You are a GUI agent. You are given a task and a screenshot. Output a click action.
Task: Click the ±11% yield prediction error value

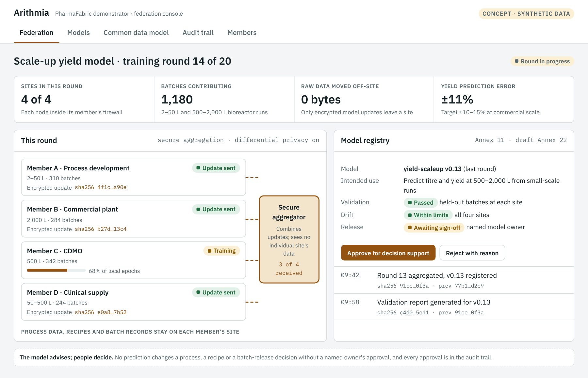click(457, 100)
